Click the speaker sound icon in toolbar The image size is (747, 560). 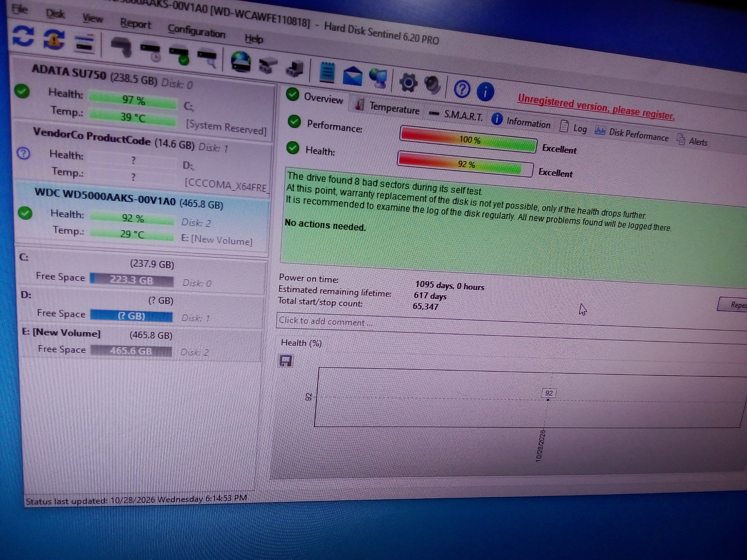(433, 85)
